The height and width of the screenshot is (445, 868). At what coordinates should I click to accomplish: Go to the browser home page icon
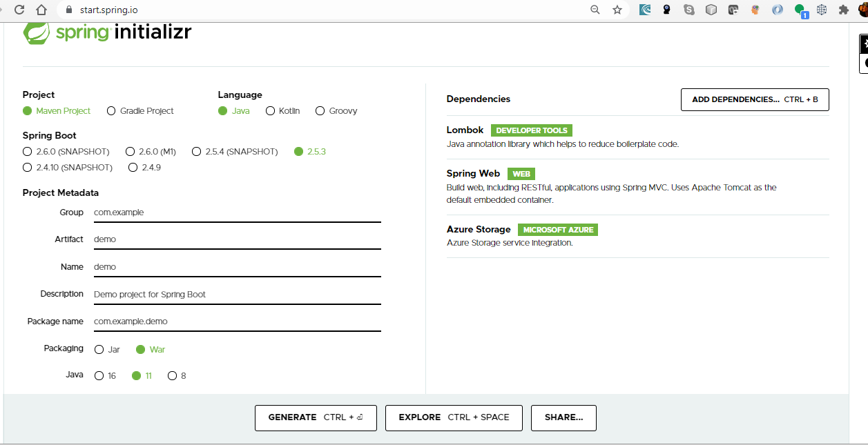pyautogui.click(x=42, y=10)
